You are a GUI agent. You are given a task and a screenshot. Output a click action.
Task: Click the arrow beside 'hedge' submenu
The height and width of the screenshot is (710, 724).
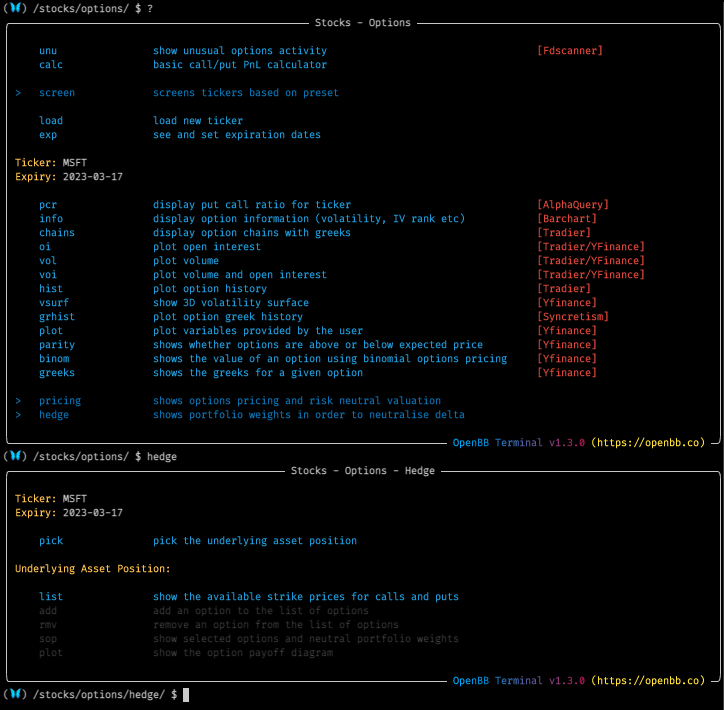(18, 415)
